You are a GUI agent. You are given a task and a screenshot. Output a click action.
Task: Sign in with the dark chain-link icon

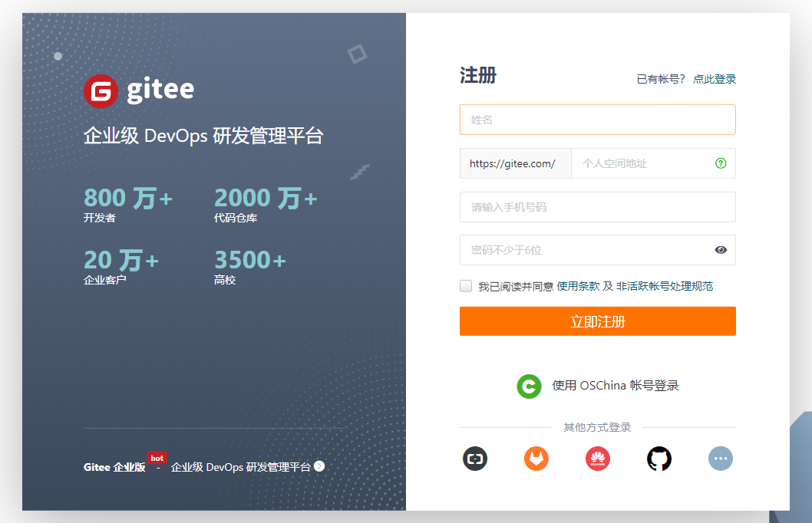pos(475,459)
